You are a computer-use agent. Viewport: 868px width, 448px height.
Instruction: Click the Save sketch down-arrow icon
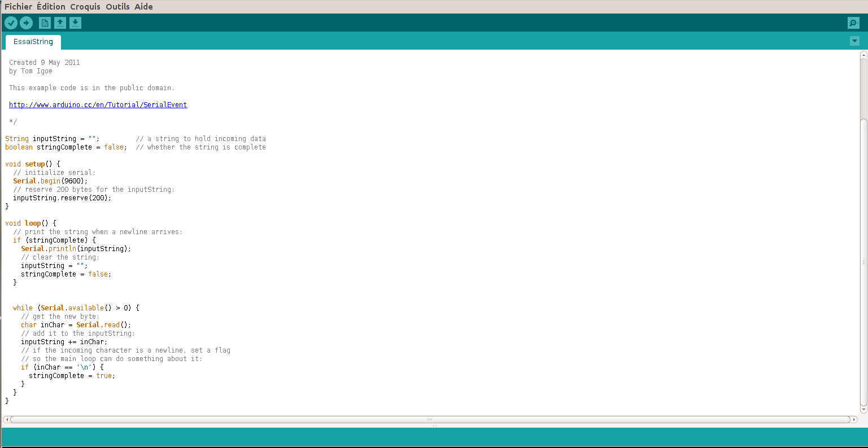[x=75, y=23]
